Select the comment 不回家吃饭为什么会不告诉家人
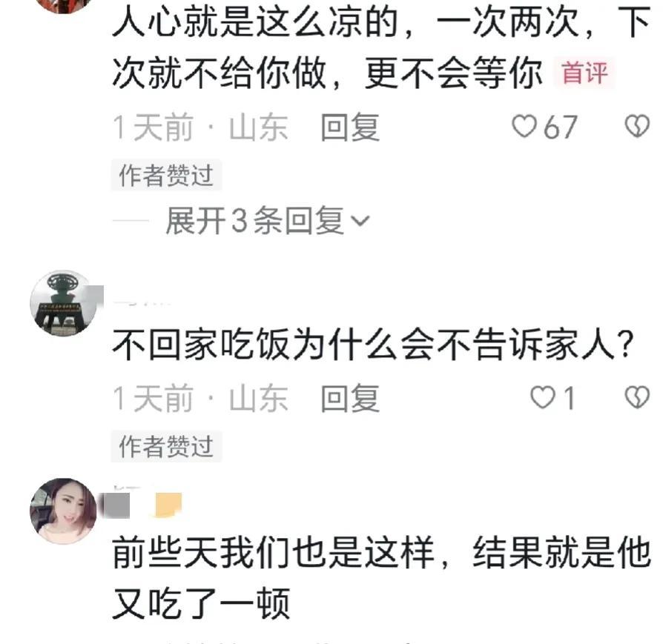The height and width of the screenshot is (644, 663). pos(373,344)
